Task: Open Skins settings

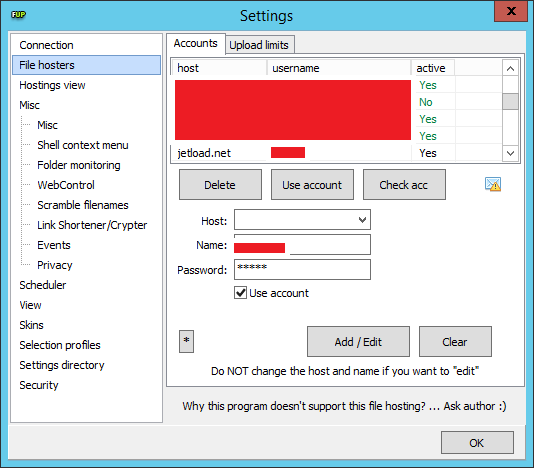Action: pos(31,325)
